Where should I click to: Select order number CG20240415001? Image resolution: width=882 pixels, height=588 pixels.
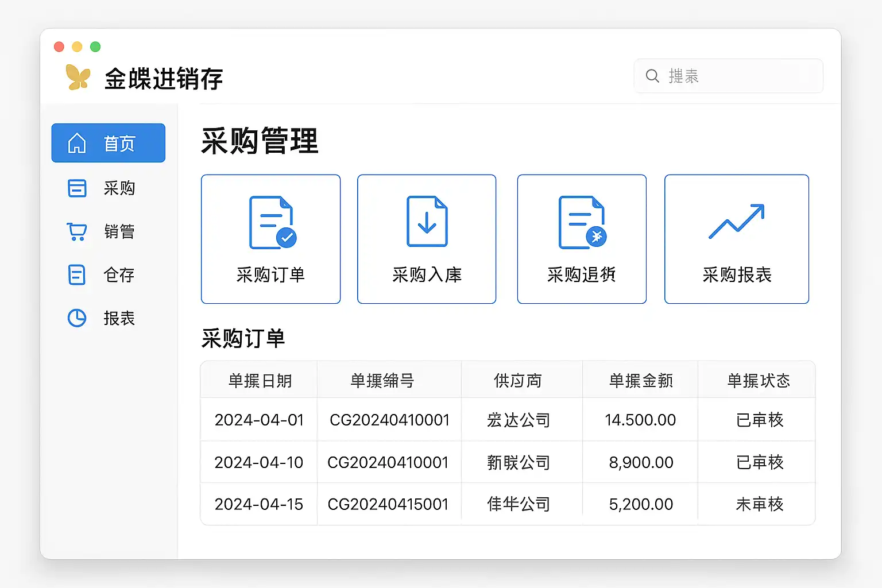388,504
